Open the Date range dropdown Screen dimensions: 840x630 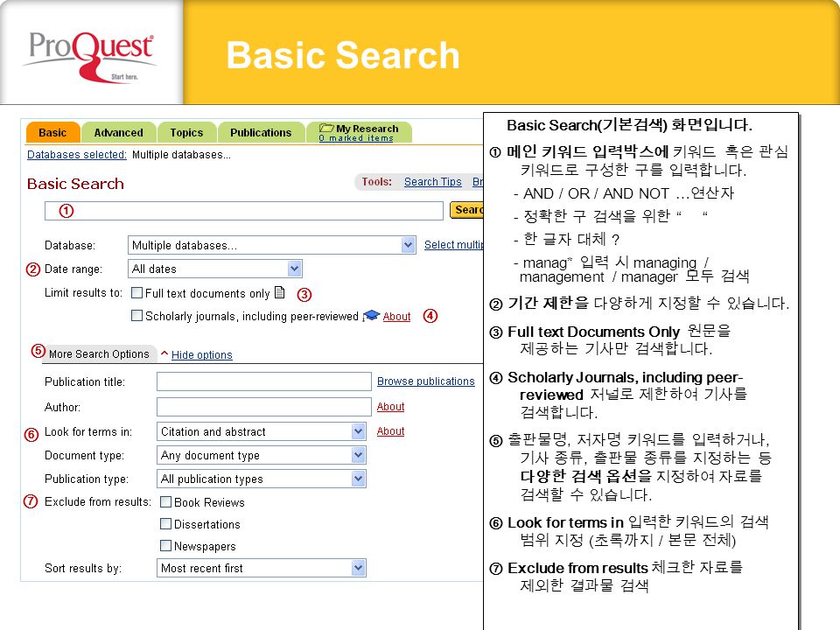pos(215,269)
